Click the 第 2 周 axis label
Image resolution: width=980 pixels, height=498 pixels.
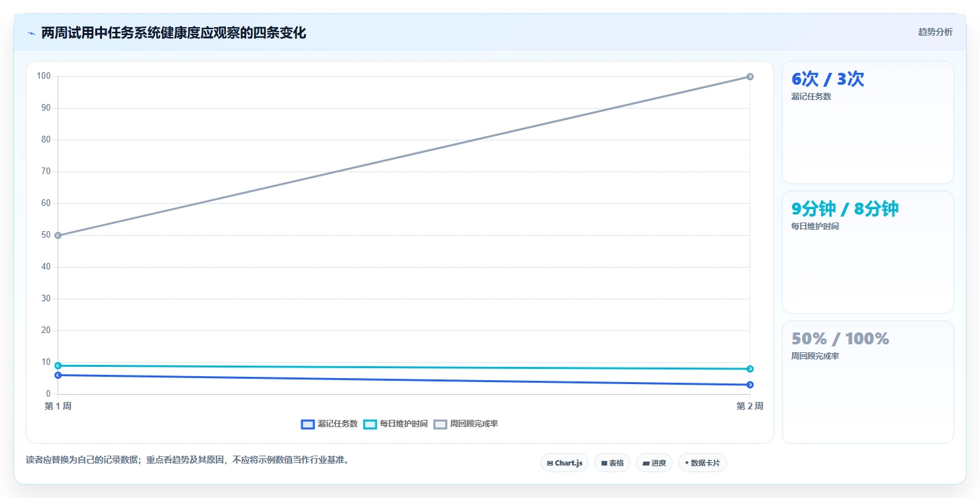[750, 406]
